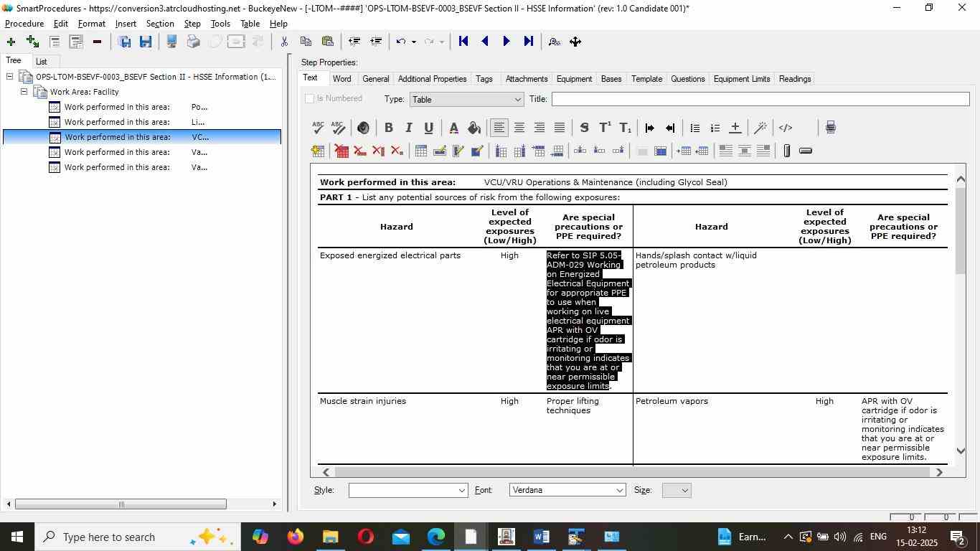
Task: Open the Style dropdown
Action: [x=408, y=490]
